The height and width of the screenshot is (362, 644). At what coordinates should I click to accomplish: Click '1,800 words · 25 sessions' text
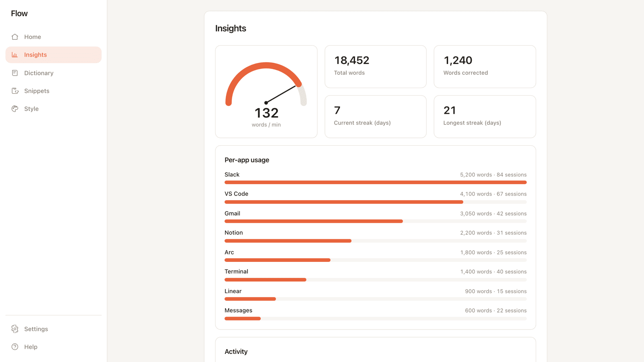point(493,252)
